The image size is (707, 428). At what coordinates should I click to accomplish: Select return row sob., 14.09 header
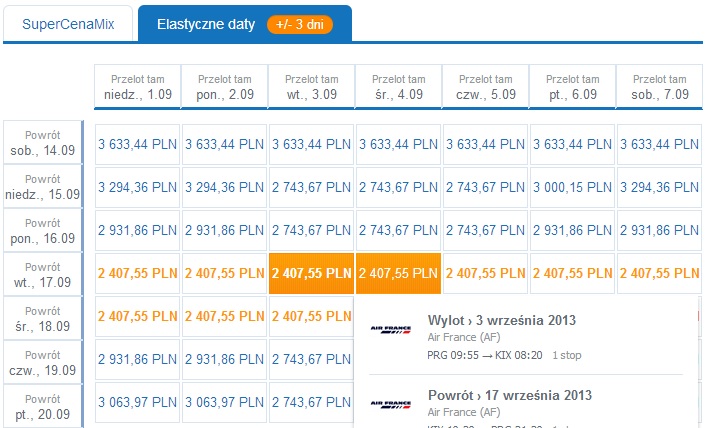point(43,143)
